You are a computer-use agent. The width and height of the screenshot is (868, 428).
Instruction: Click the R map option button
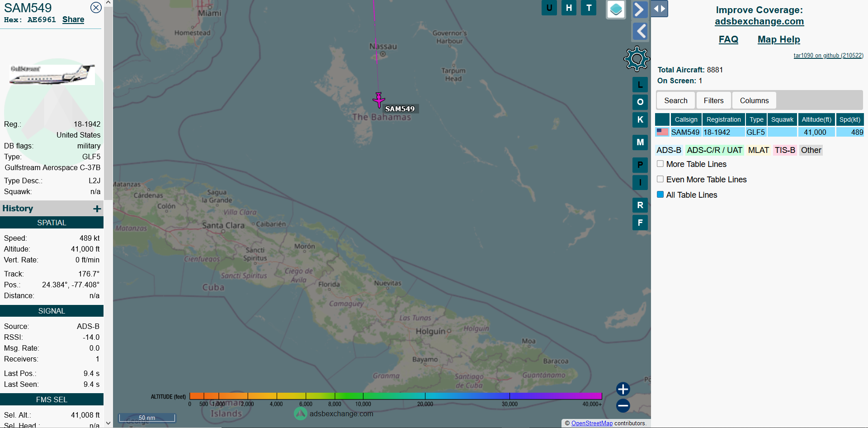(x=640, y=205)
